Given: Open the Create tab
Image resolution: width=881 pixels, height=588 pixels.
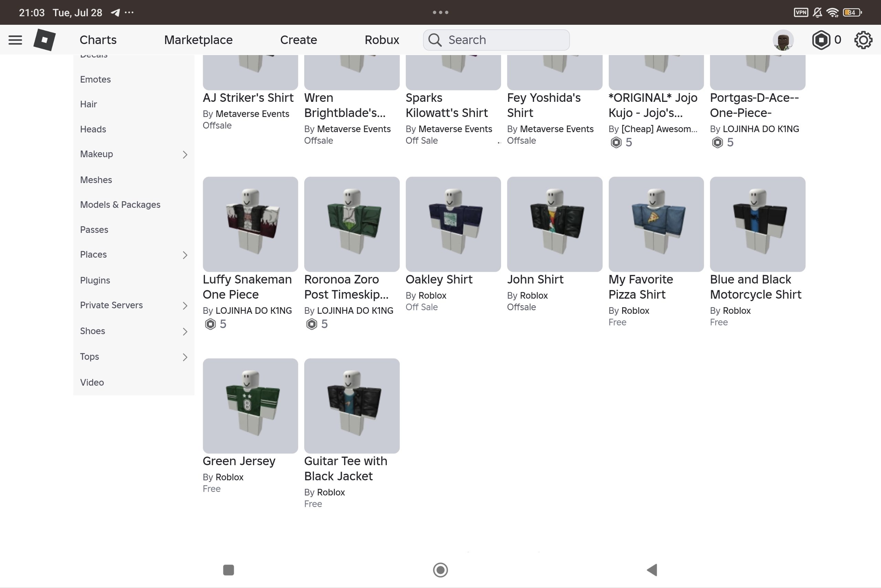Looking at the screenshot, I should point(299,40).
